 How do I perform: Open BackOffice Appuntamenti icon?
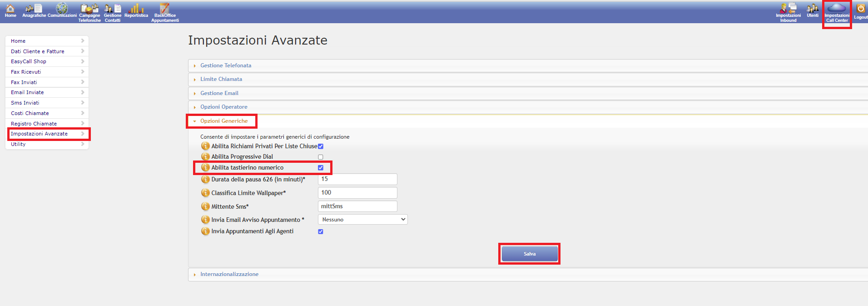(164, 8)
